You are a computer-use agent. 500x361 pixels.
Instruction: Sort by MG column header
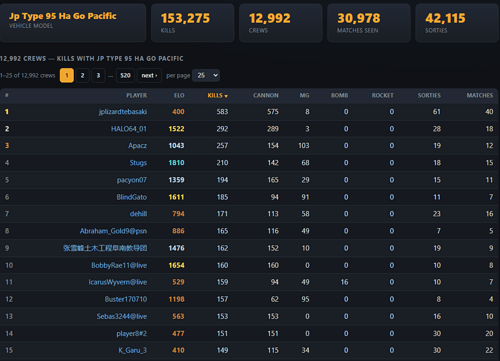[304, 96]
